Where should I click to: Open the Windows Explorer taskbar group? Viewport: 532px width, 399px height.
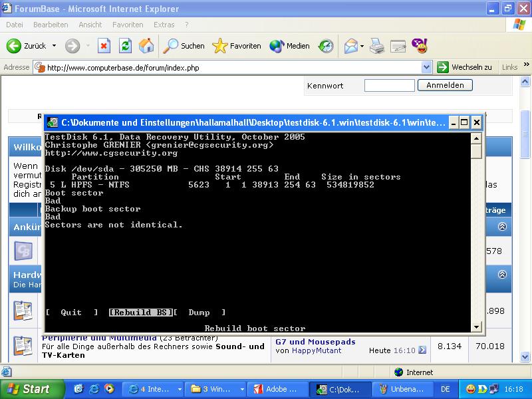click(215, 389)
